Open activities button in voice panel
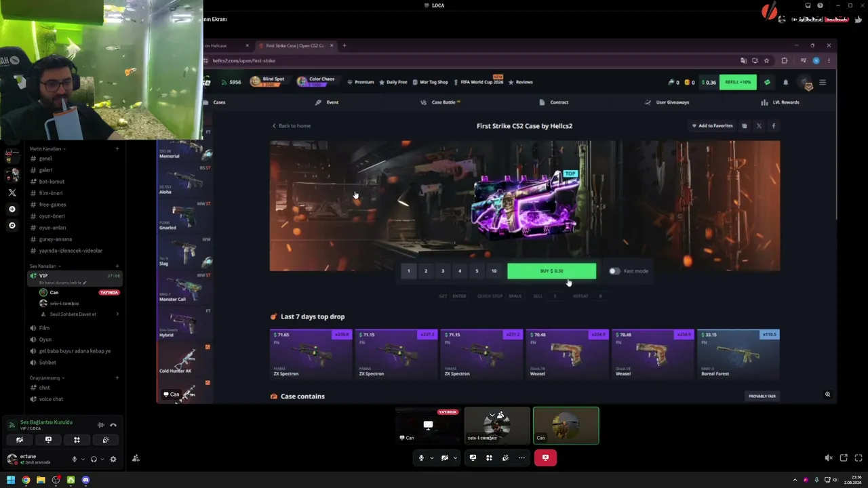The width and height of the screenshot is (868, 488). coord(77,440)
